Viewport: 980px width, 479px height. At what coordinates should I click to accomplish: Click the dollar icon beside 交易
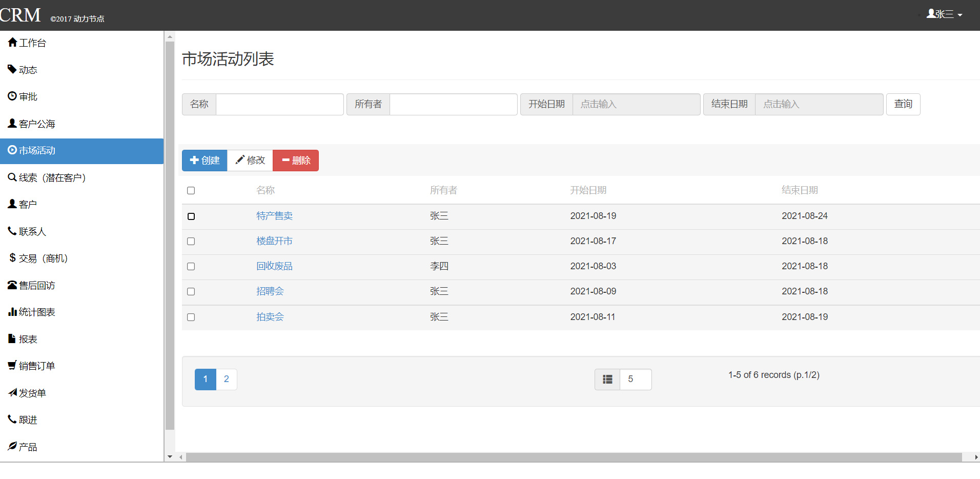[12, 257]
